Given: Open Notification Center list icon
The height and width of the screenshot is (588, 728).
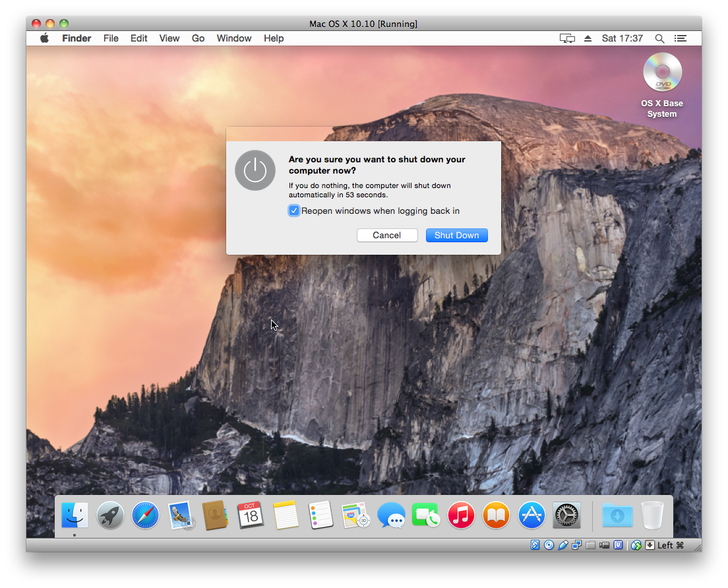Looking at the screenshot, I should tap(680, 38).
